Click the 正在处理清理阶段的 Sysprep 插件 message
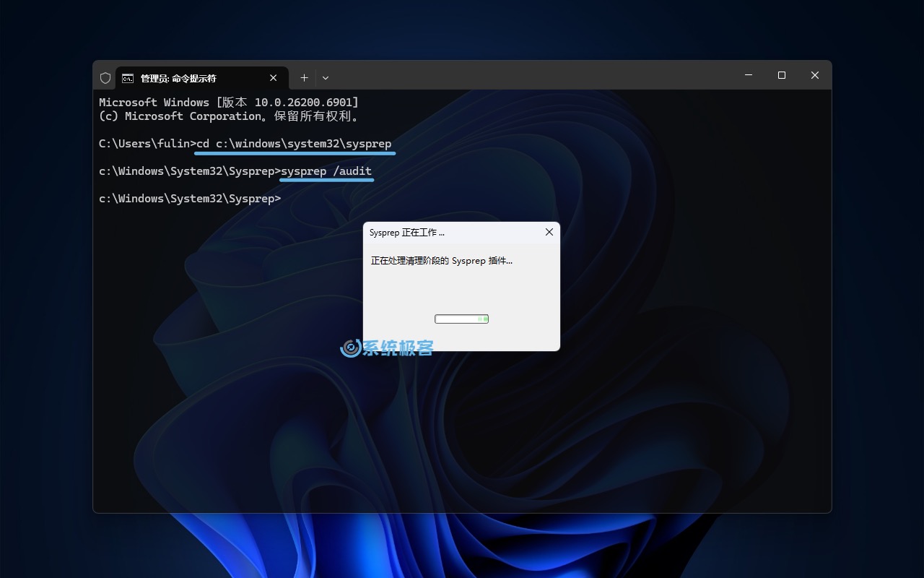Viewport: 924px width, 578px height. point(441,261)
